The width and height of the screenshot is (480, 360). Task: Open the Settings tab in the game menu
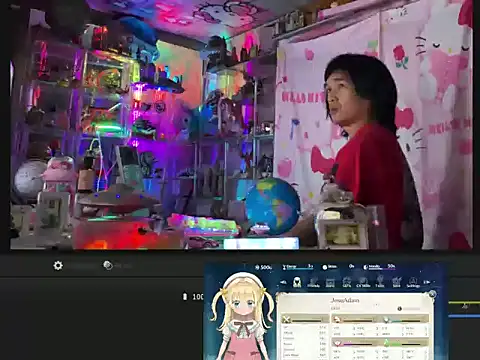click(x=413, y=282)
